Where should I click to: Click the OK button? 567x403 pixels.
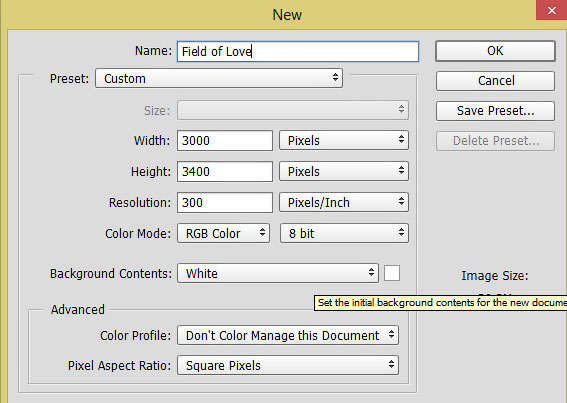[495, 51]
